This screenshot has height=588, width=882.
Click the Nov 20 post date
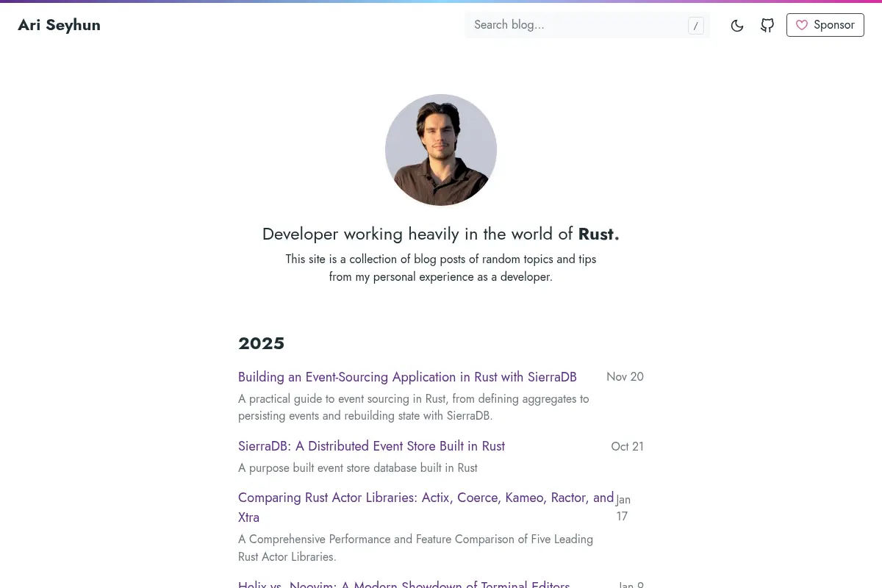tap(625, 376)
